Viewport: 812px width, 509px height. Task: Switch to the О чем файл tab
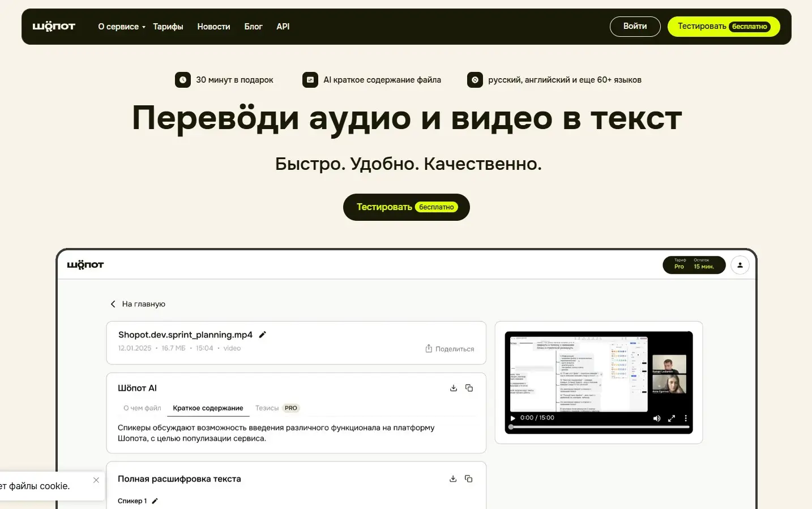(x=142, y=408)
